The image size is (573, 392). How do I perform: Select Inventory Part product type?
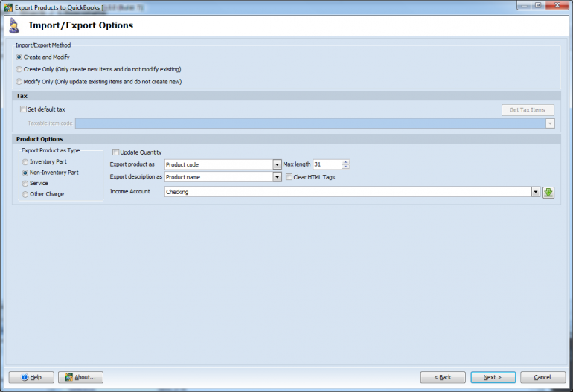(25, 162)
